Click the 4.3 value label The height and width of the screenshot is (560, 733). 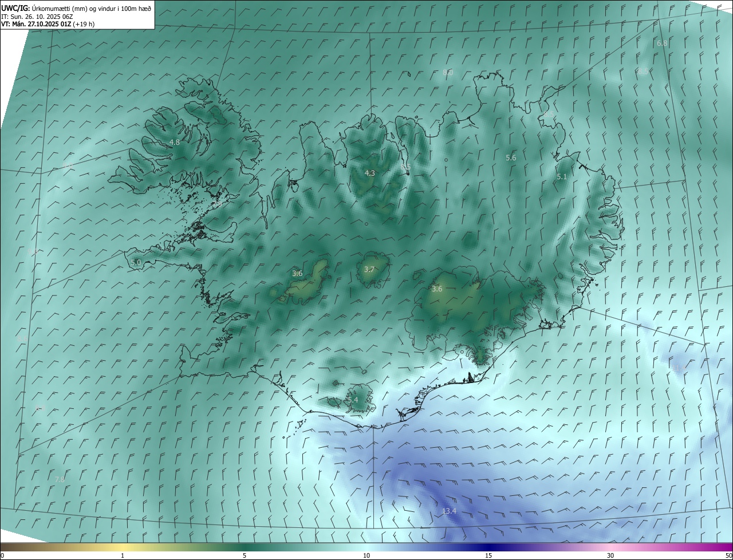[370, 173]
